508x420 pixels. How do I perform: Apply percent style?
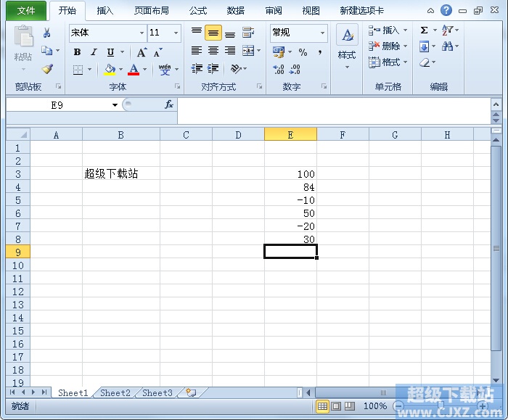[x=303, y=52]
